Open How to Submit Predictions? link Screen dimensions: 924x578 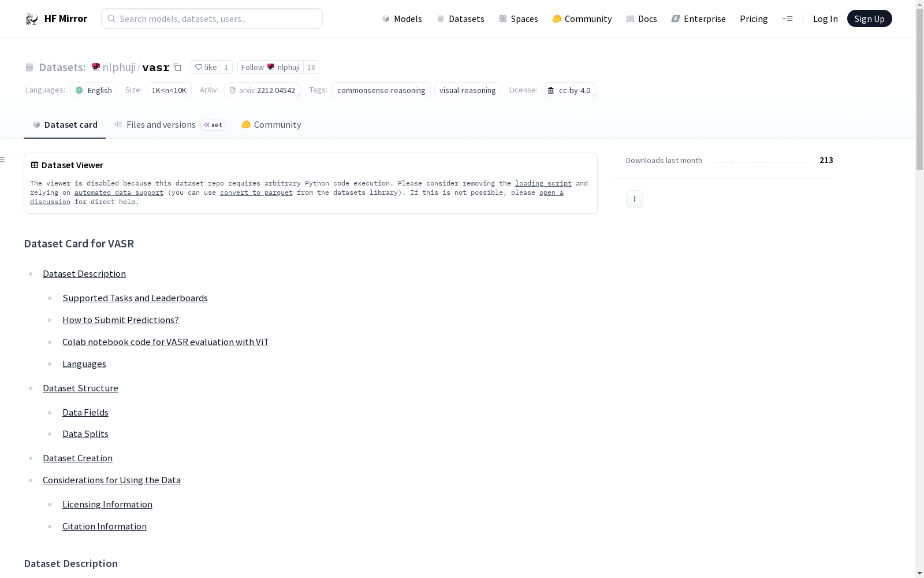tap(121, 320)
